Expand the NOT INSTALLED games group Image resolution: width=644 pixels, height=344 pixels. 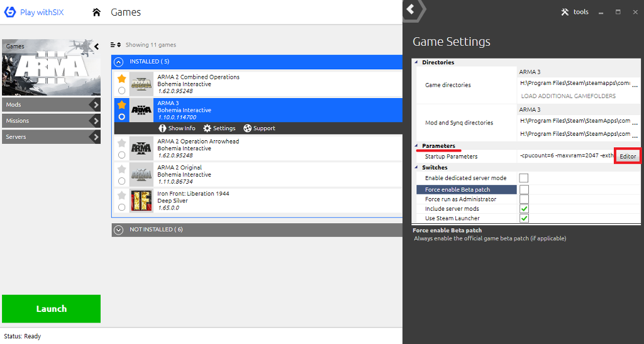(x=119, y=230)
